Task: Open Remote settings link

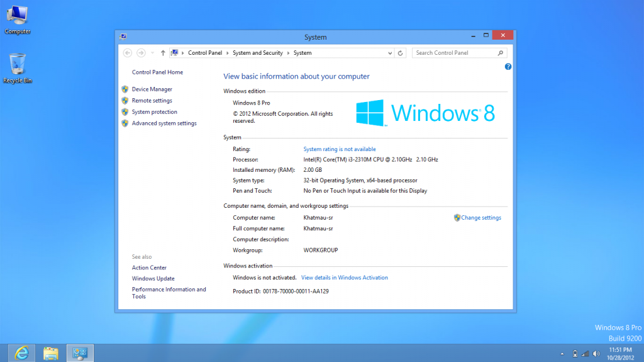Action: [x=152, y=100]
